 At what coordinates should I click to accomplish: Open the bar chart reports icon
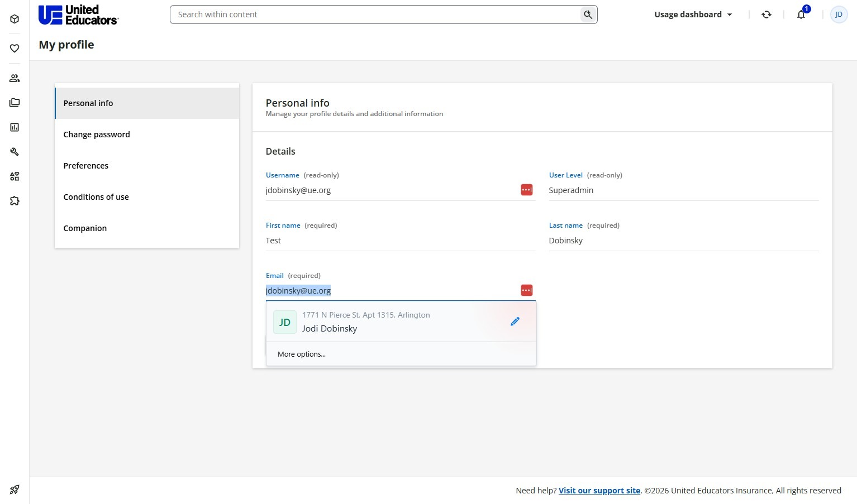[x=15, y=127]
